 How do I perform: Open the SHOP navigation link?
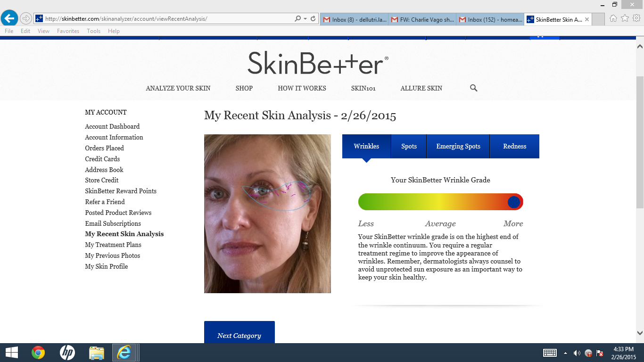(x=244, y=88)
